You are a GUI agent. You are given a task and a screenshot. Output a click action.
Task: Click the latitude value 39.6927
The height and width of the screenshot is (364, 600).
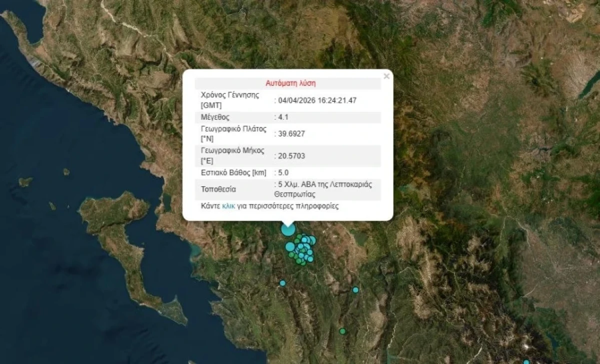tap(291, 134)
